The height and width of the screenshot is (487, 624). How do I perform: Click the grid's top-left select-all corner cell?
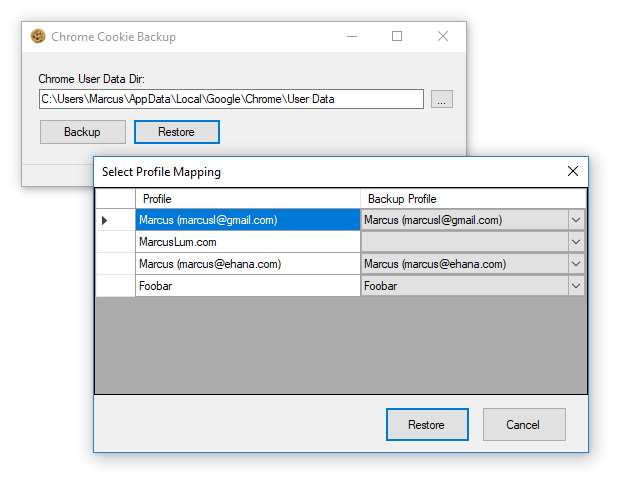[115, 199]
